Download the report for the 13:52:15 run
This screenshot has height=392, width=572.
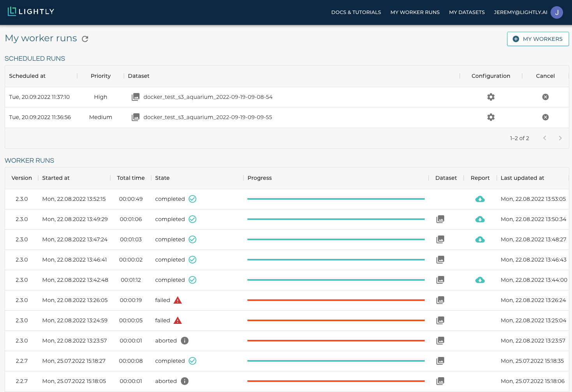(x=480, y=199)
